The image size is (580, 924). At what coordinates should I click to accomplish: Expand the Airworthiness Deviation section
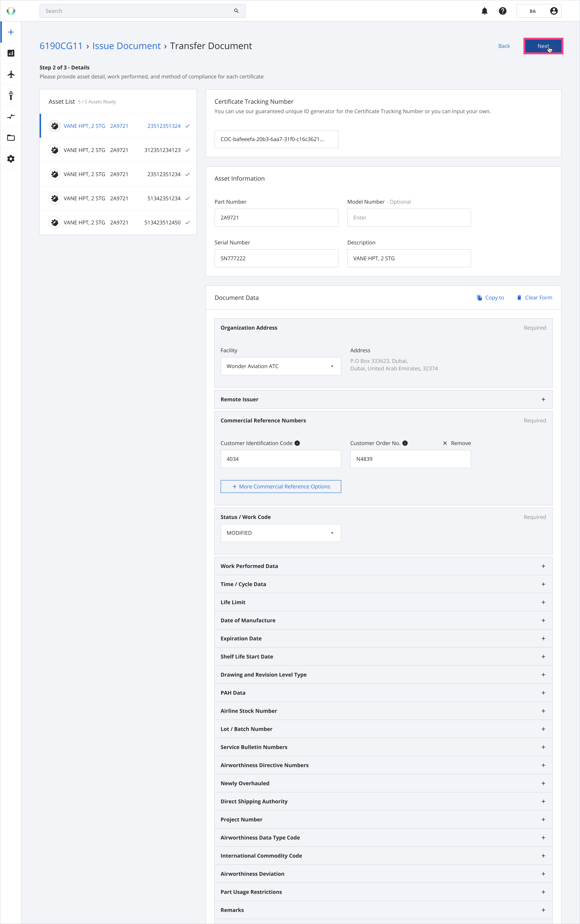[x=383, y=874]
